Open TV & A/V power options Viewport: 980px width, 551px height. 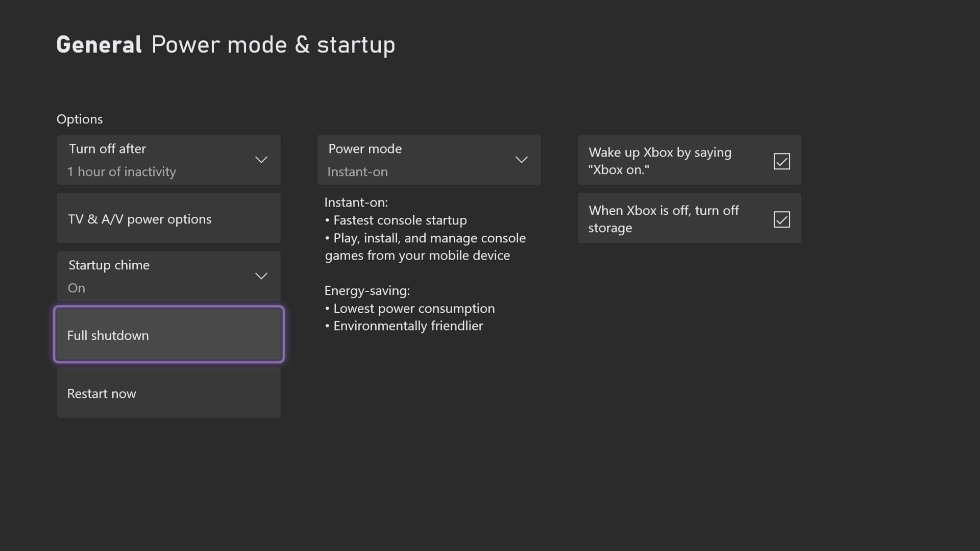168,218
